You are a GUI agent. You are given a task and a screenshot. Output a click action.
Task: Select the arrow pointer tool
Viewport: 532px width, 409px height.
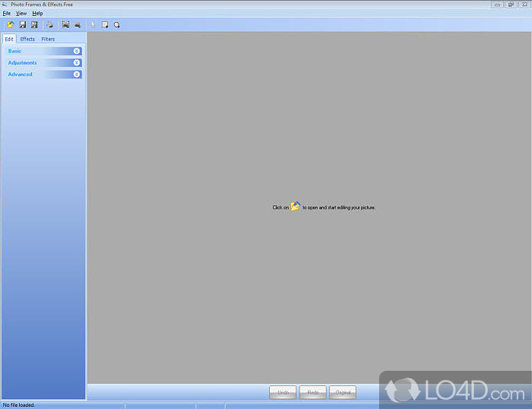[93, 24]
